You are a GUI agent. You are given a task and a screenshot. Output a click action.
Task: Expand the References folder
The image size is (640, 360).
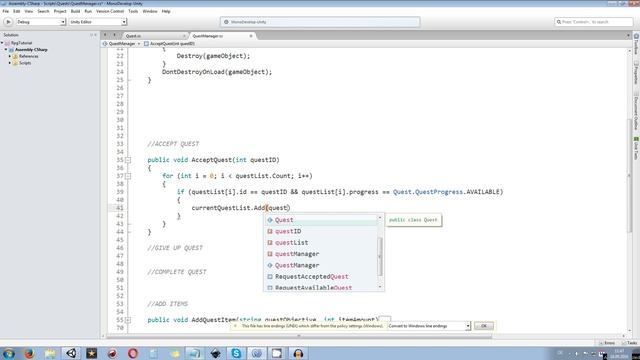pos(10,56)
